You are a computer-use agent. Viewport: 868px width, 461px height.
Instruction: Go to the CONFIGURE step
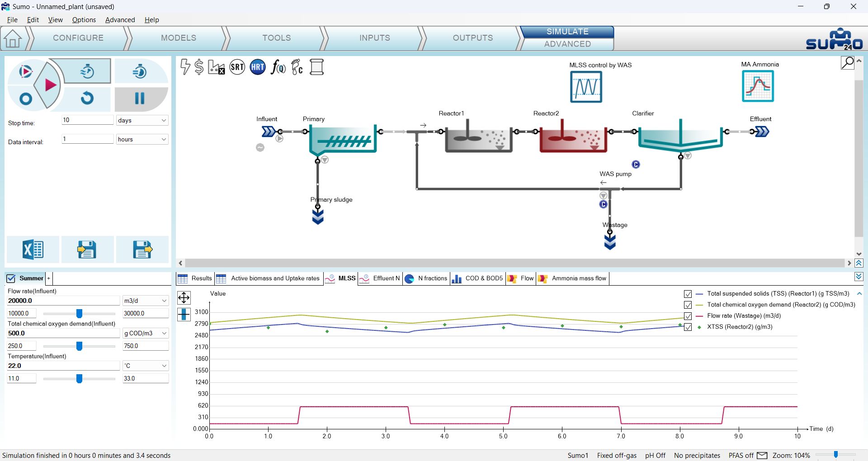pos(78,38)
